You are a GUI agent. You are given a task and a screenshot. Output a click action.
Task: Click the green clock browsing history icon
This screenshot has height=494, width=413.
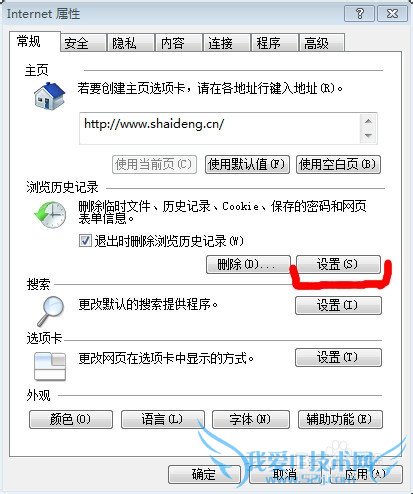pos(50,215)
